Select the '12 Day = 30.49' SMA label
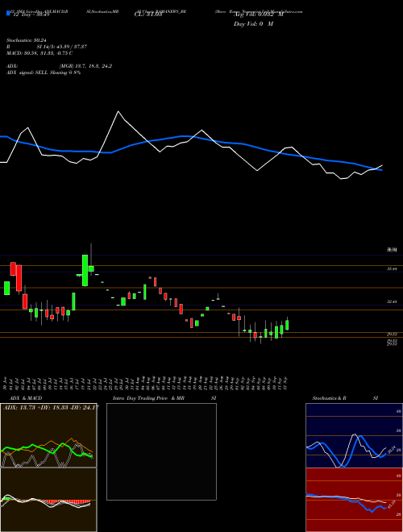Image resolution: width=403 pixels, height=532 pixels. pyautogui.click(x=30, y=15)
